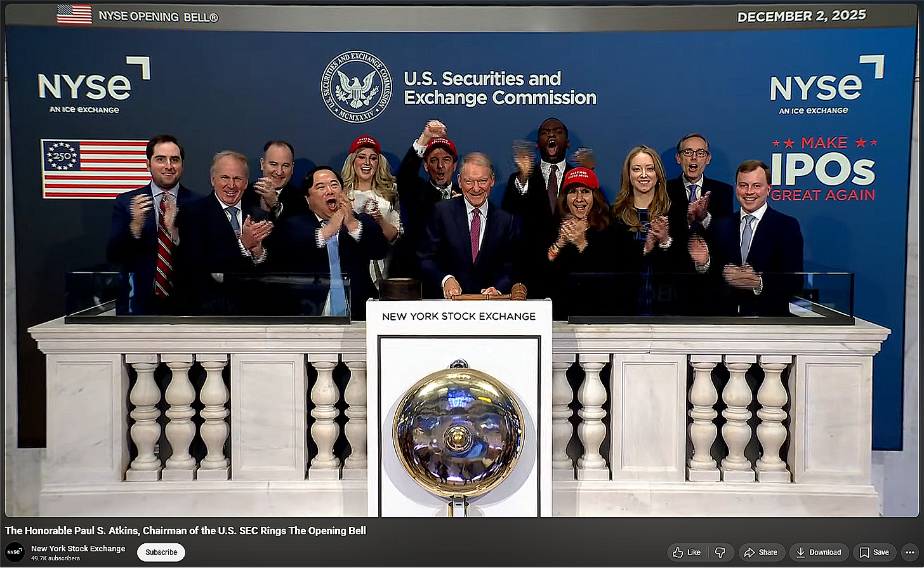
Task: Open the New York Stock Exchange channel link
Action: [x=78, y=548]
